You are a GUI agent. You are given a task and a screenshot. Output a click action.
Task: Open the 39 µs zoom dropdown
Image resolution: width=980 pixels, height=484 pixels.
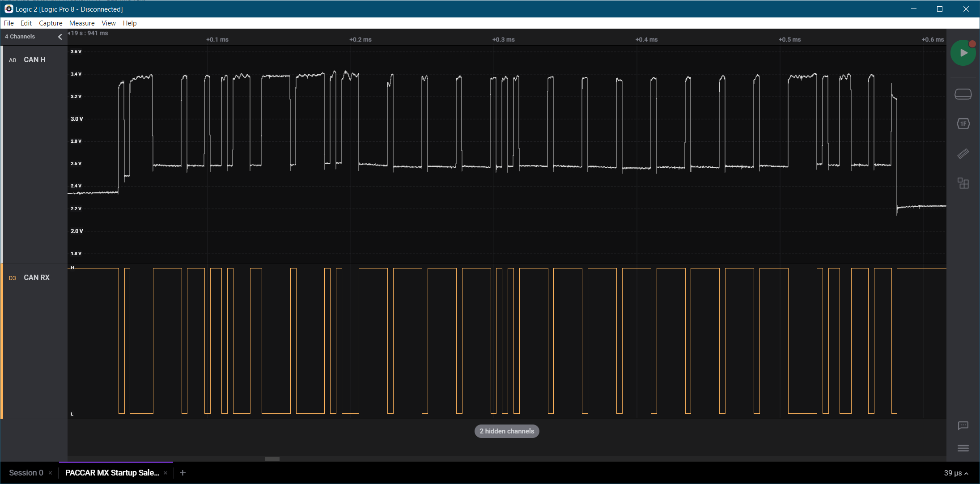pos(956,473)
